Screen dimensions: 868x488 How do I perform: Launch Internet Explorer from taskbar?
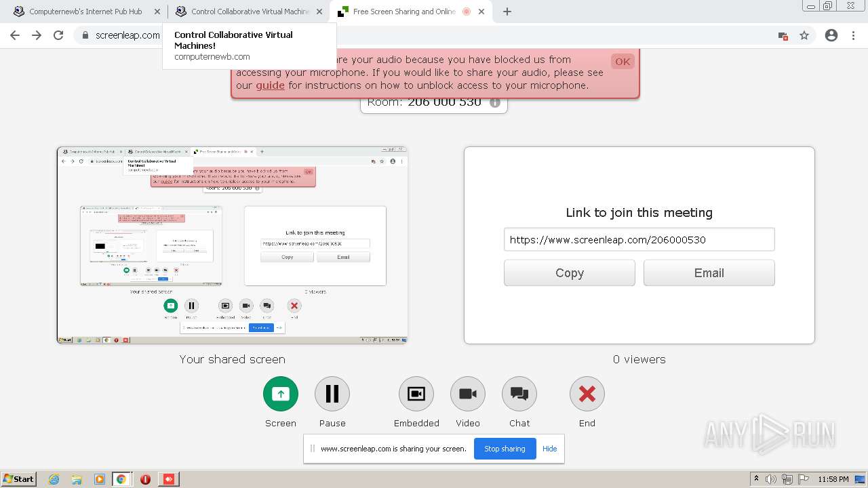point(54,479)
